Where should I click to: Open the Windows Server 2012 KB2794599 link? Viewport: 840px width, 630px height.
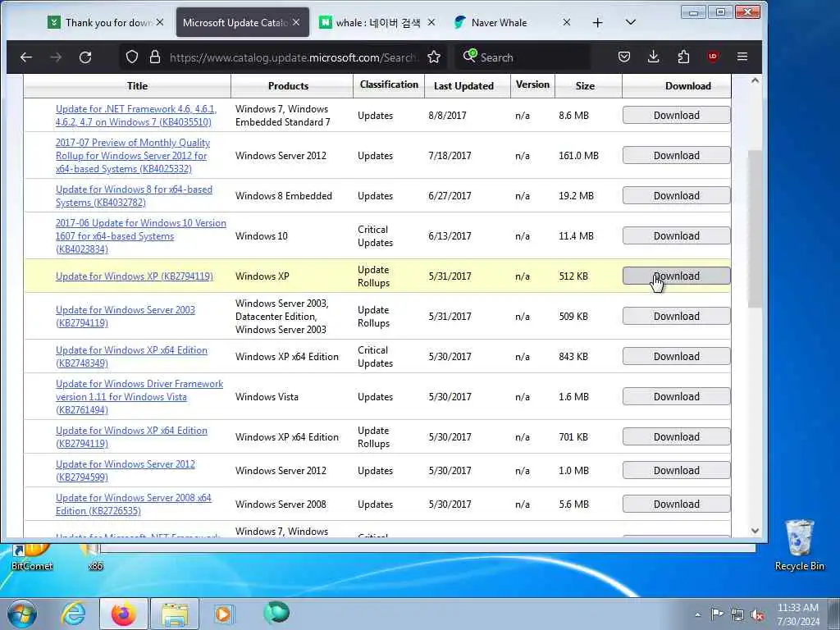tap(126, 470)
